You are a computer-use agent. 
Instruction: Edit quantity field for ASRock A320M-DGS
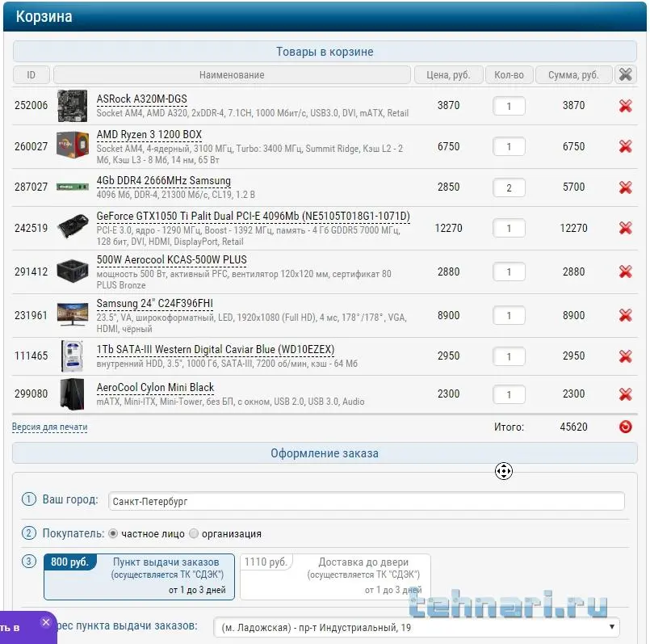[509, 106]
